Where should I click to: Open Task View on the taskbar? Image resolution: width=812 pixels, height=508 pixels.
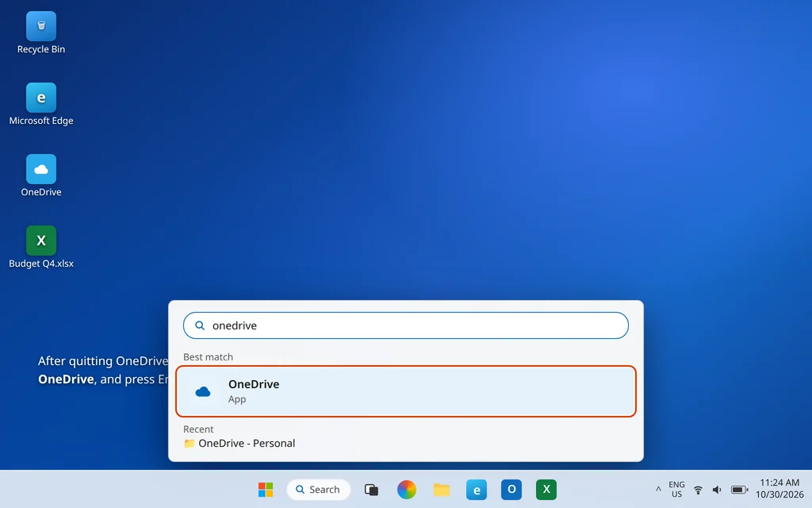(371, 489)
